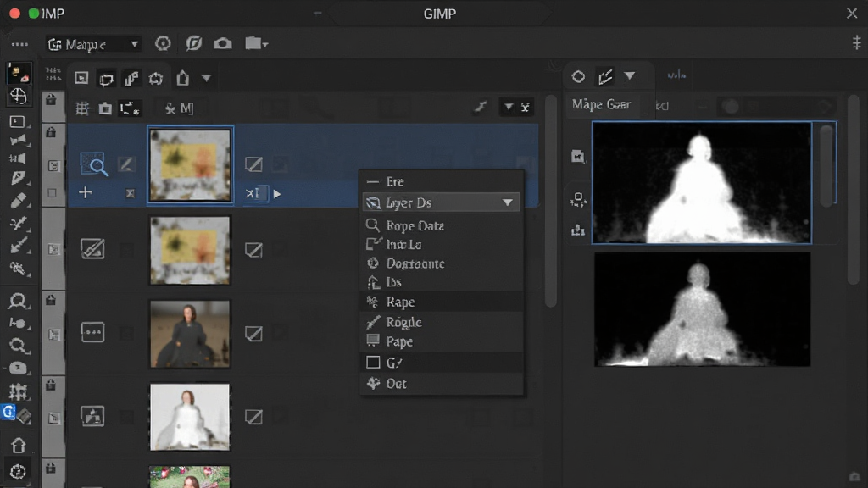Select the woman in black dress layer thumbnail

pyautogui.click(x=190, y=334)
